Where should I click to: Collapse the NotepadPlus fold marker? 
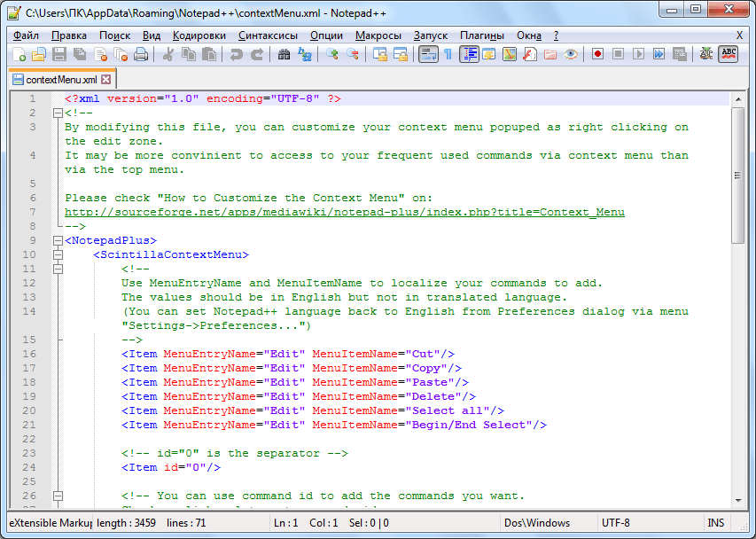click(58, 241)
